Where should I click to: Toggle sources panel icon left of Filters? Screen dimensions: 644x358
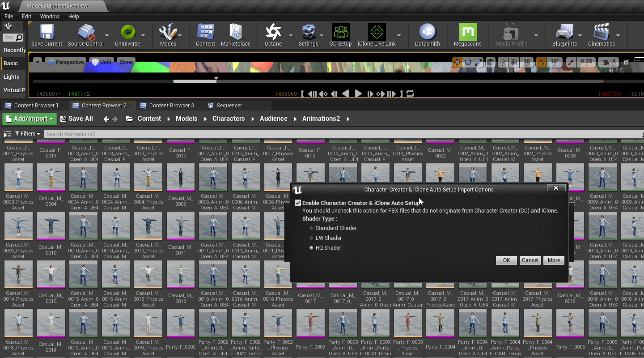click(x=7, y=134)
